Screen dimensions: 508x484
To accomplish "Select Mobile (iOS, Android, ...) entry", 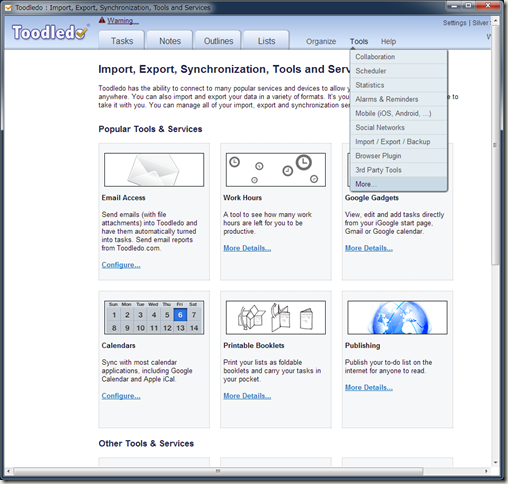I will 398,113.
